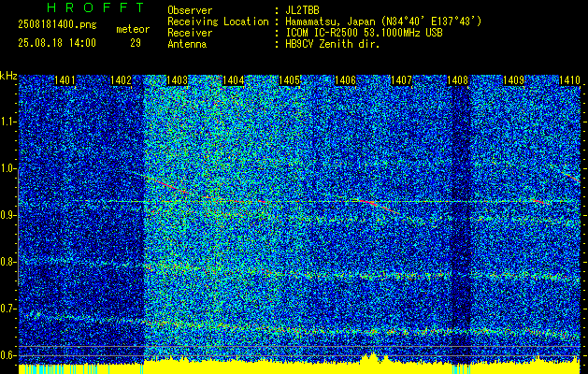Click the Antenna label

click(187, 44)
